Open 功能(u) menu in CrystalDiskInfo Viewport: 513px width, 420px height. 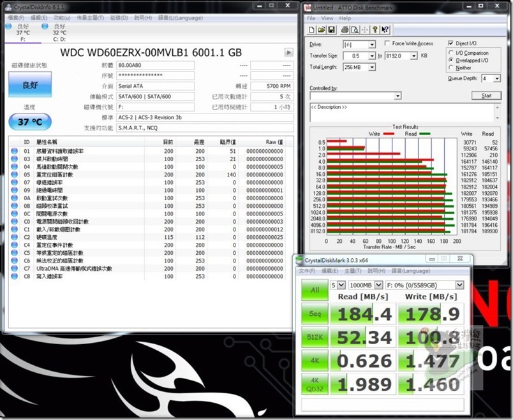coord(62,18)
